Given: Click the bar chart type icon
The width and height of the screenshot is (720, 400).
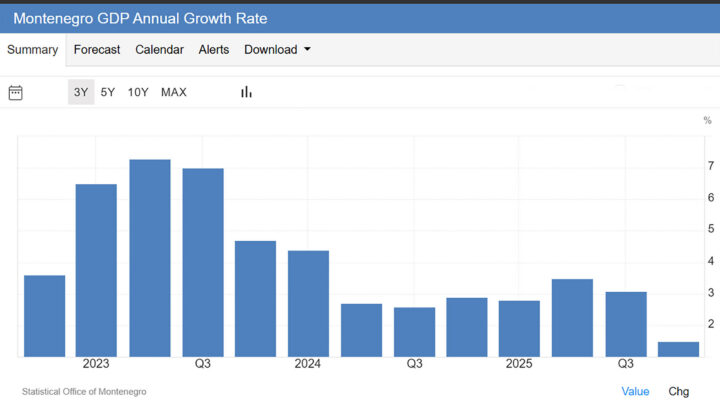Looking at the screenshot, I should (246, 92).
